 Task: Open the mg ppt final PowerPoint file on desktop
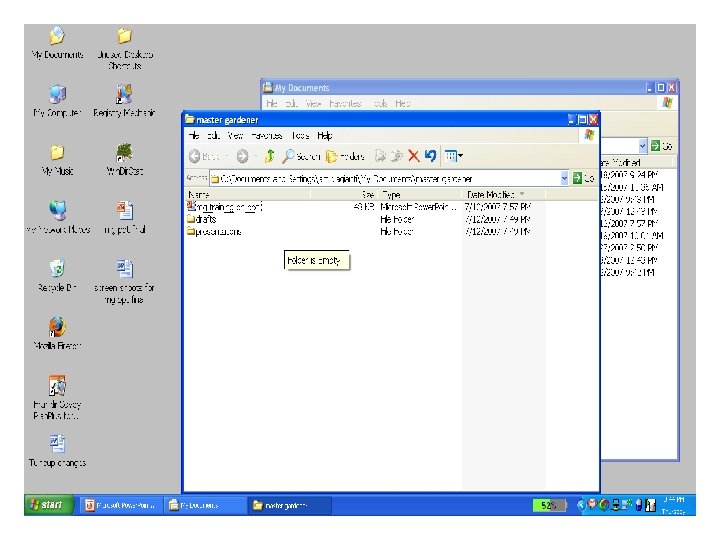[x=124, y=217]
